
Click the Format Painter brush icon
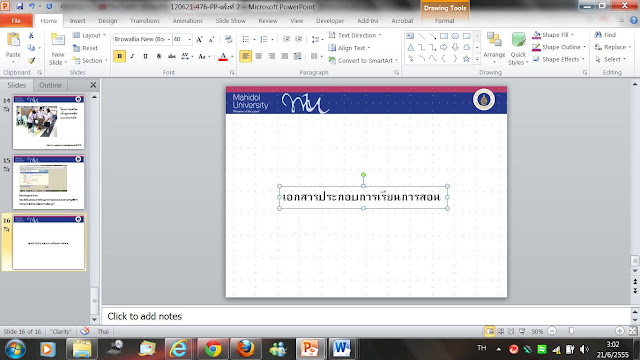31,60
